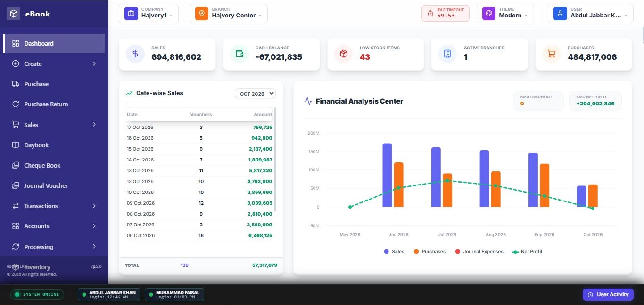Click the User profile avatar icon
Viewport: 644px width, 305px height.
[x=560, y=13]
